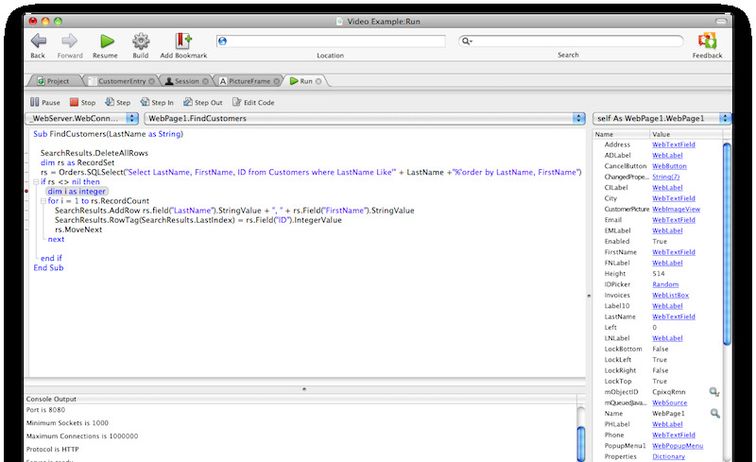Switch to the CustomerEntry tab
The width and height of the screenshot is (756, 462).
click(119, 80)
